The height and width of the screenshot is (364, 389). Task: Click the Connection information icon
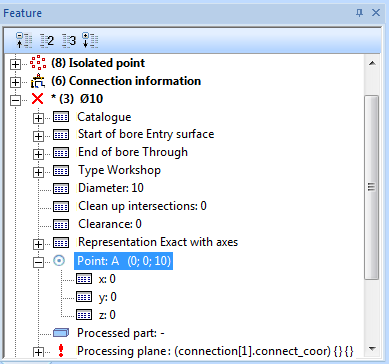[x=38, y=81]
